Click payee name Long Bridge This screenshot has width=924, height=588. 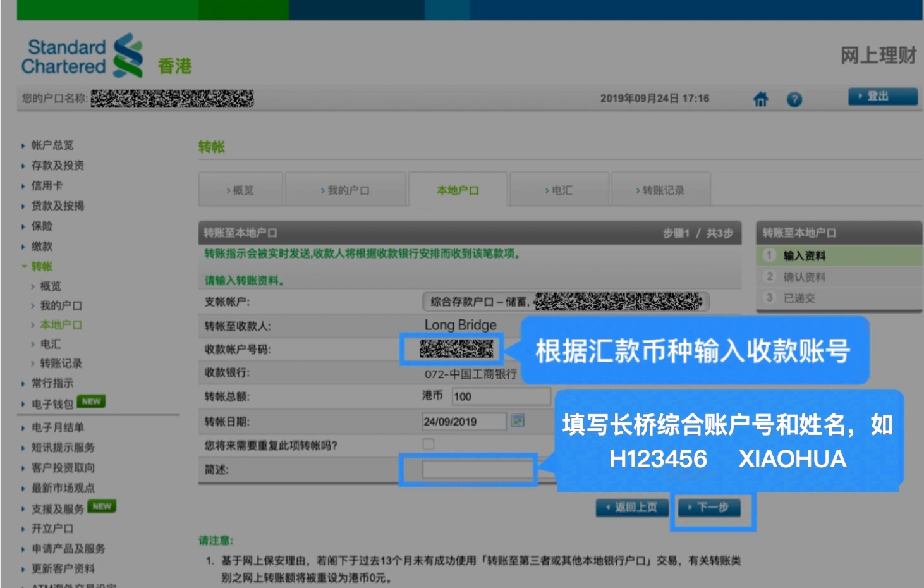click(460, 325)
